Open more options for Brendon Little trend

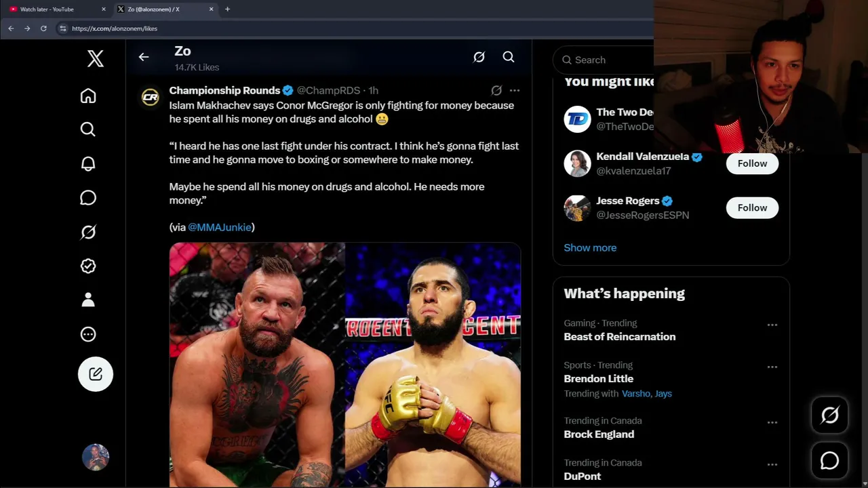[x=772, y=367]
